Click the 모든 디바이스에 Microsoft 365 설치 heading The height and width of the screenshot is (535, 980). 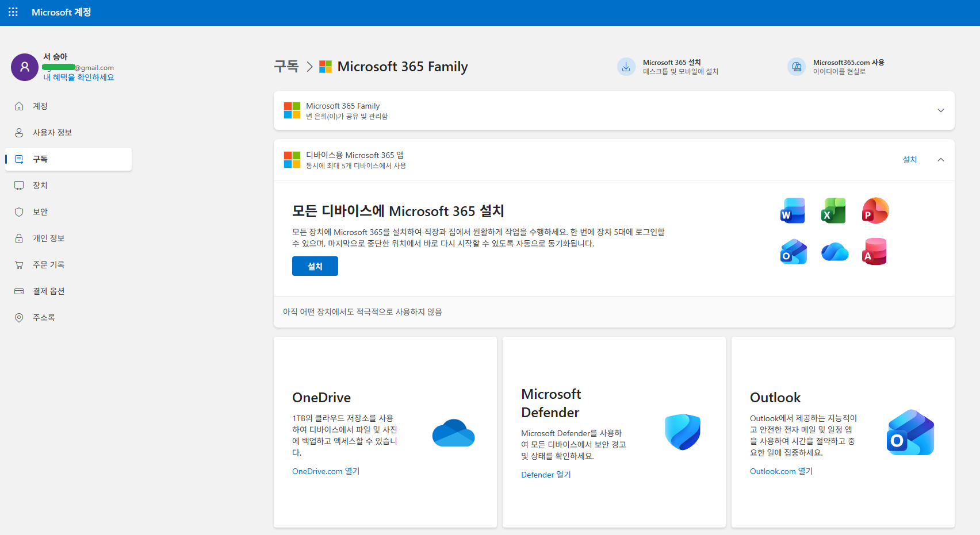click(x=398, y=211)
